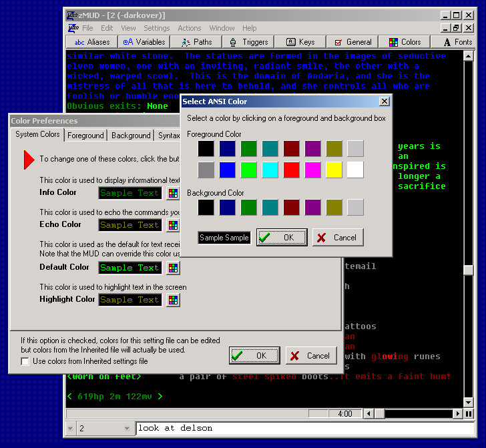Click the output scrollbar up arrow
This screenshot has height=448, width=486.
pyautogui.click(x=469, y=57)
